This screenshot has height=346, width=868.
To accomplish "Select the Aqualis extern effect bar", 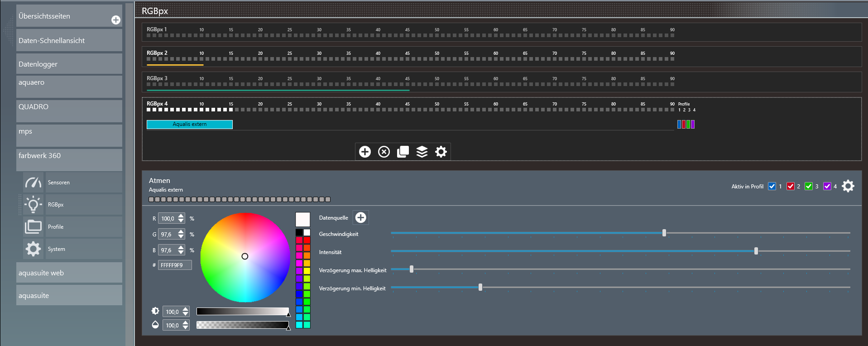I will pos(189,125).
